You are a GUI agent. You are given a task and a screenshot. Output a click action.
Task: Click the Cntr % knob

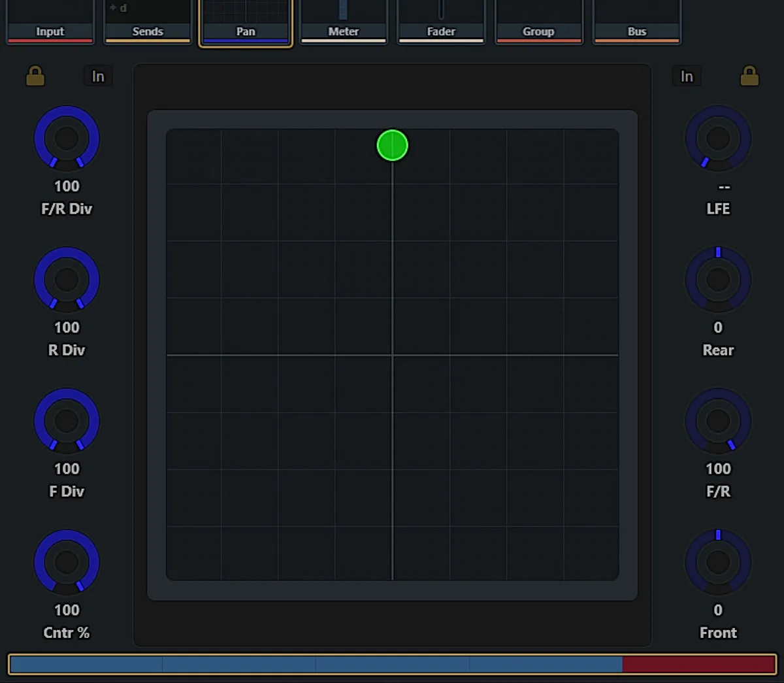tap(67, 562)
